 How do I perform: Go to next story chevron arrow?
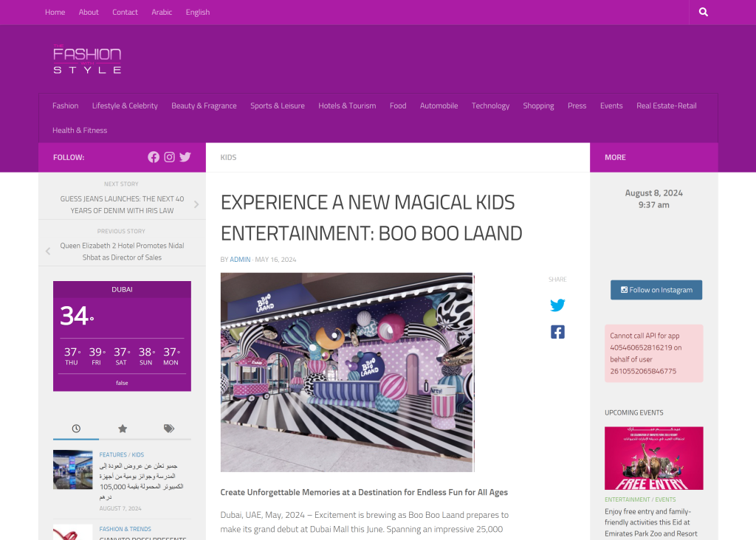coord(196,204)
